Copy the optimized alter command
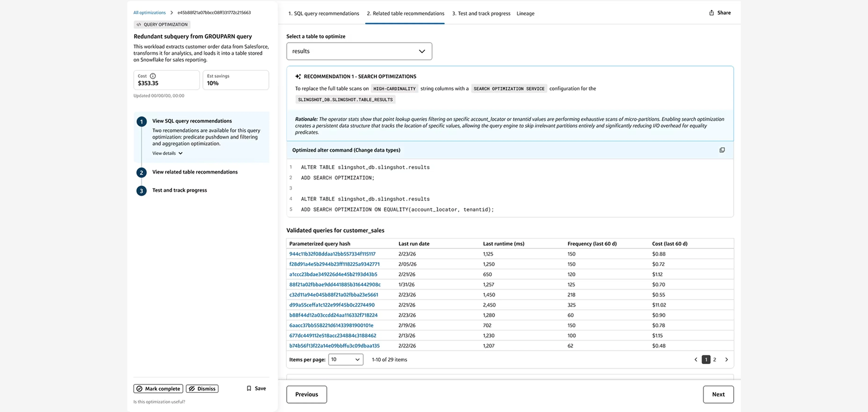Viewport: 868px width, 412px height. 722,150
